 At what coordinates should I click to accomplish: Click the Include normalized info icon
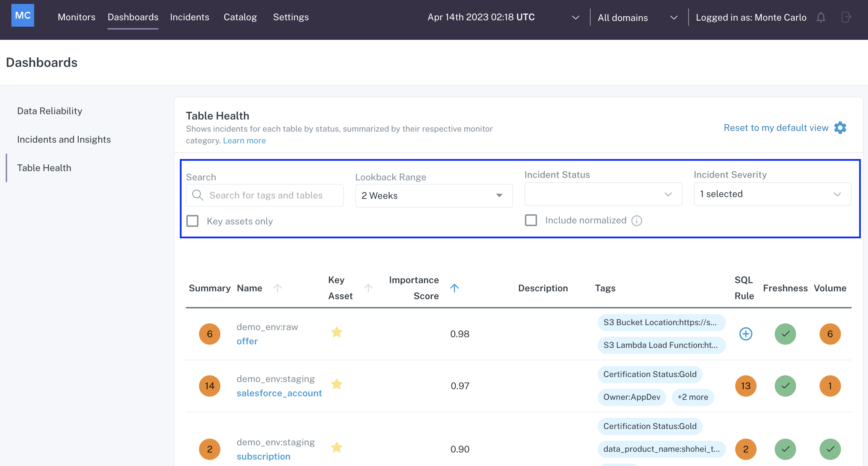637,221
